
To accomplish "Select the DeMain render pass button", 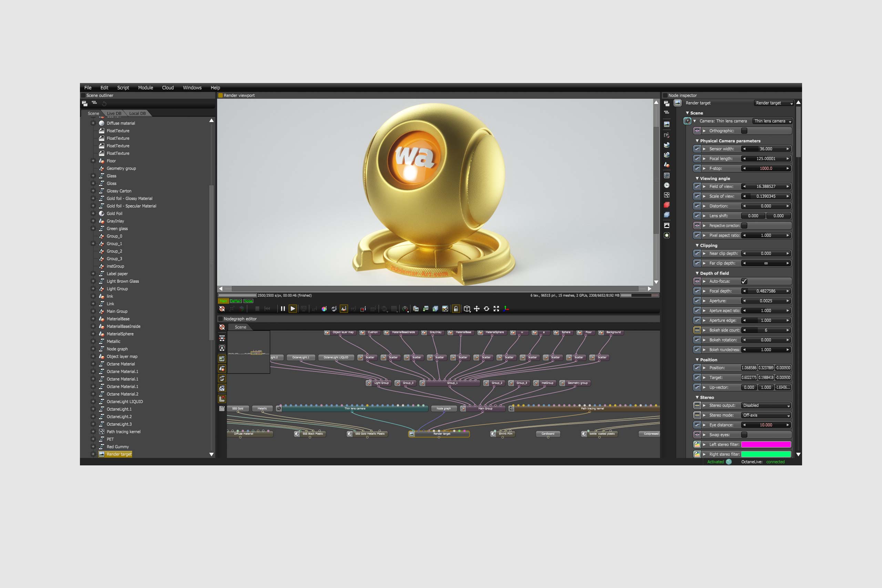I will pyautogui.click(x=236, y=301).
